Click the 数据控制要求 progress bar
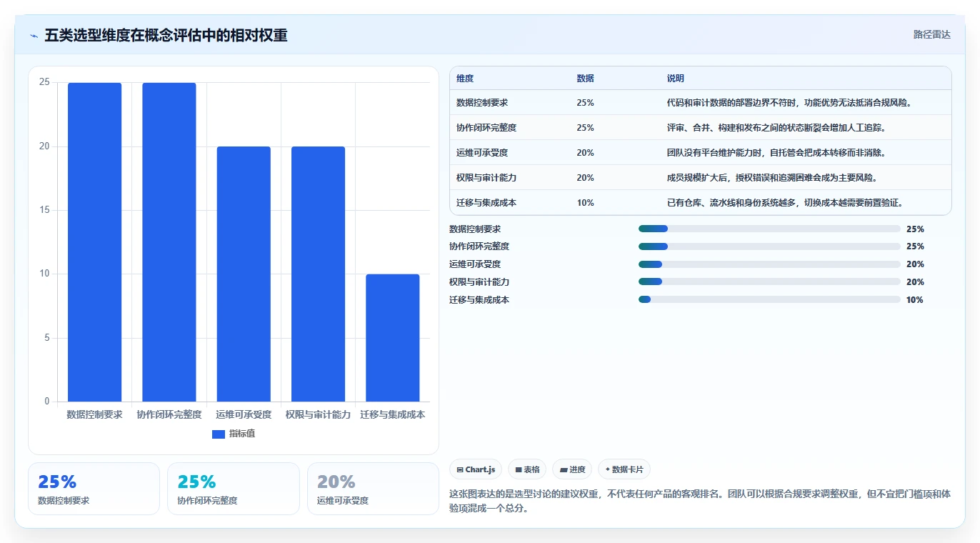 pyautogui.click(x=769, y=229)
